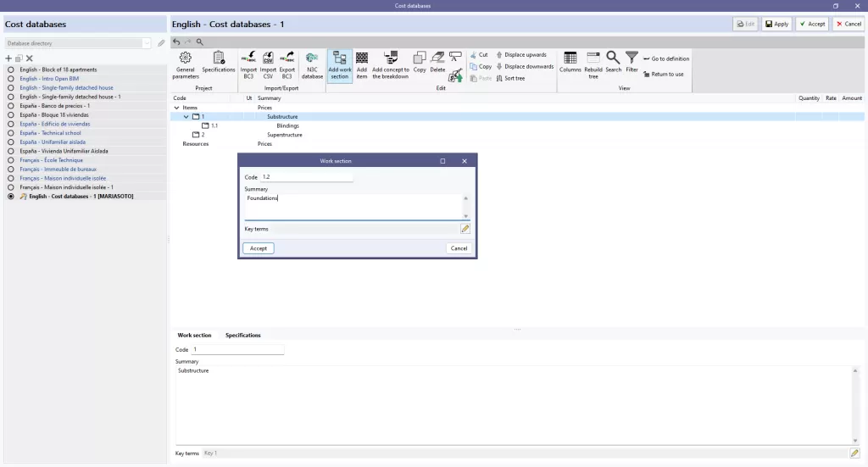Select Français - École Technique radio button
The width and height of the screenshot is (868, 467).
click(x=10, y=160)
